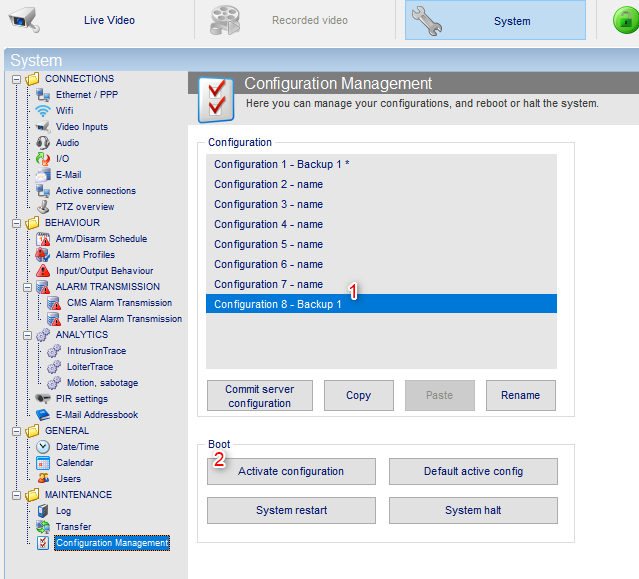Select the ANALYTICS label

82,335
